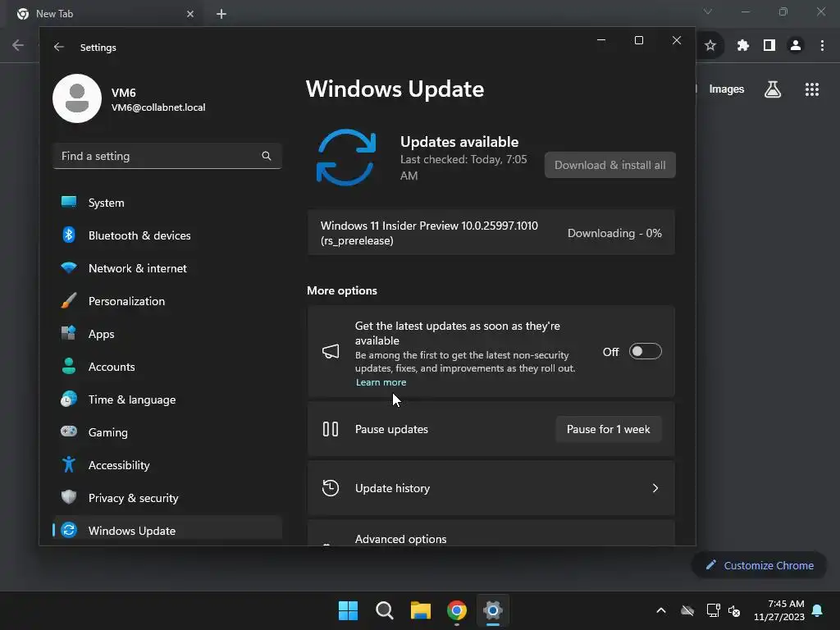Open the Images link in Chrome
840x630 pixels.
(x=726, y=89)
